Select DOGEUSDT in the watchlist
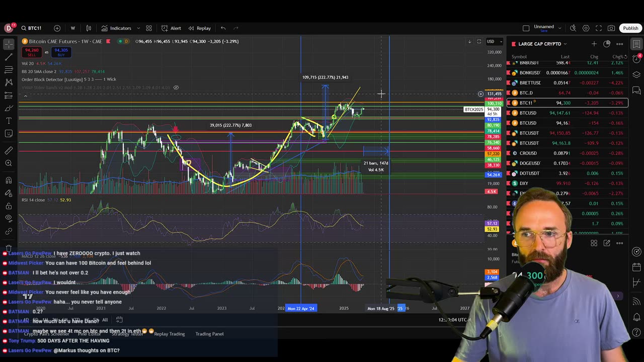Screen dimensions: 644x362 click(568, 163)
